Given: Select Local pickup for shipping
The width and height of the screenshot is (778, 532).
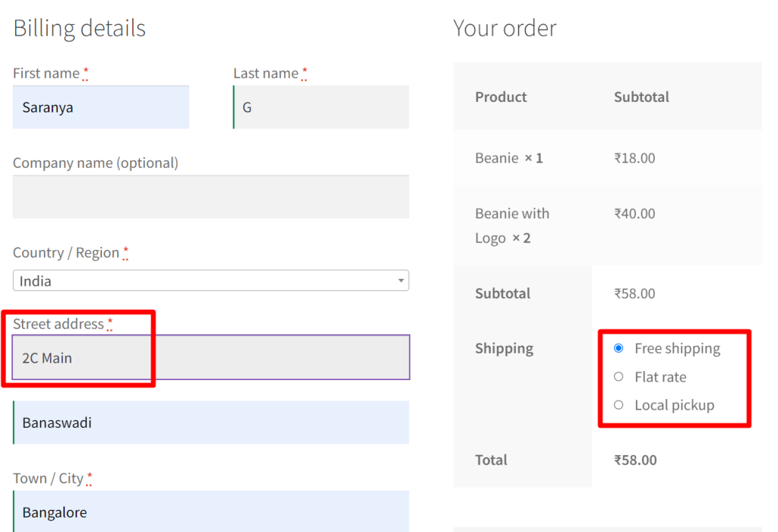Looking at the screenshot, I should coord(618,404).
